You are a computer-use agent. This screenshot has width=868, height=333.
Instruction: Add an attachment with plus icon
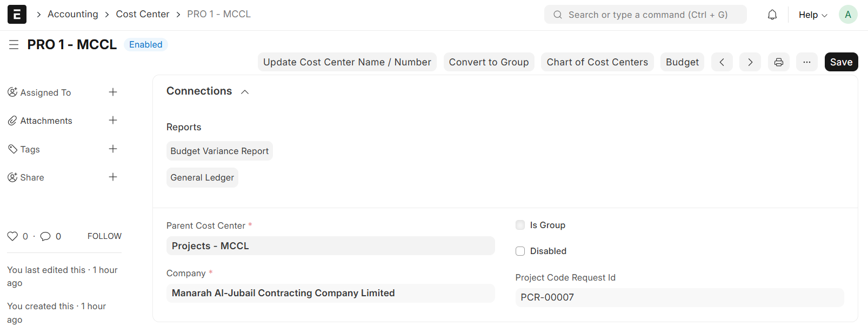[113, 121]
